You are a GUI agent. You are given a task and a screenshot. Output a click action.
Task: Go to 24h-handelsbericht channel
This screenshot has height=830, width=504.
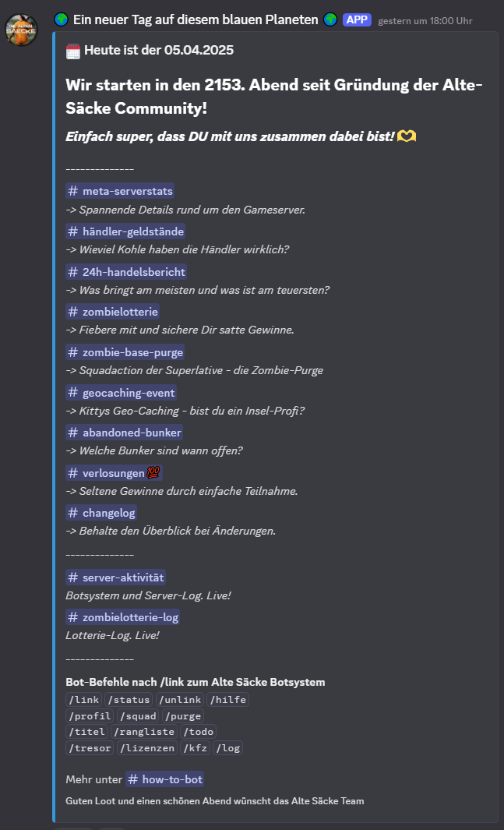tap(126, 272)
